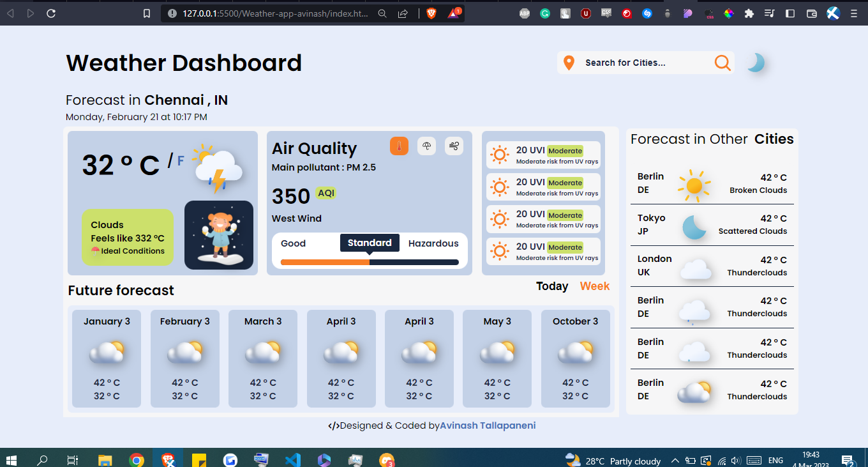Open Google Chrome from taskbar
868x467 pixels.
coord(136,460)
